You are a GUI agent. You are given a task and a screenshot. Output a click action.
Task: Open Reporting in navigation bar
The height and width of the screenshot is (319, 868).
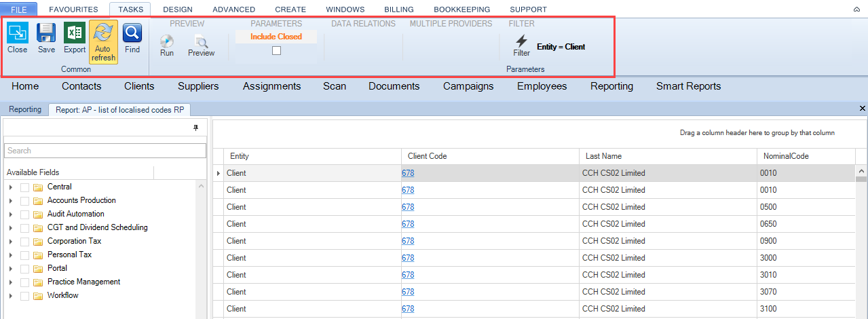[x=611, y=86]
